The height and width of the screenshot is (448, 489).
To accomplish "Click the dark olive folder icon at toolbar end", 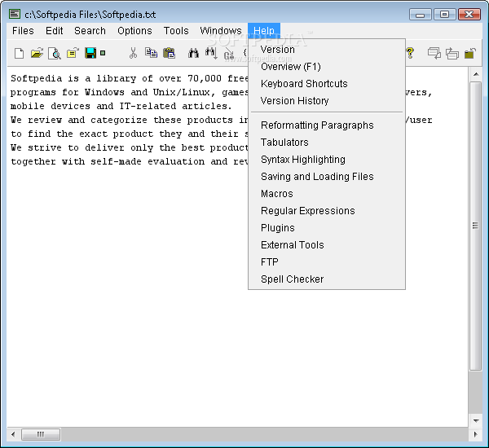I will [470, 53].
